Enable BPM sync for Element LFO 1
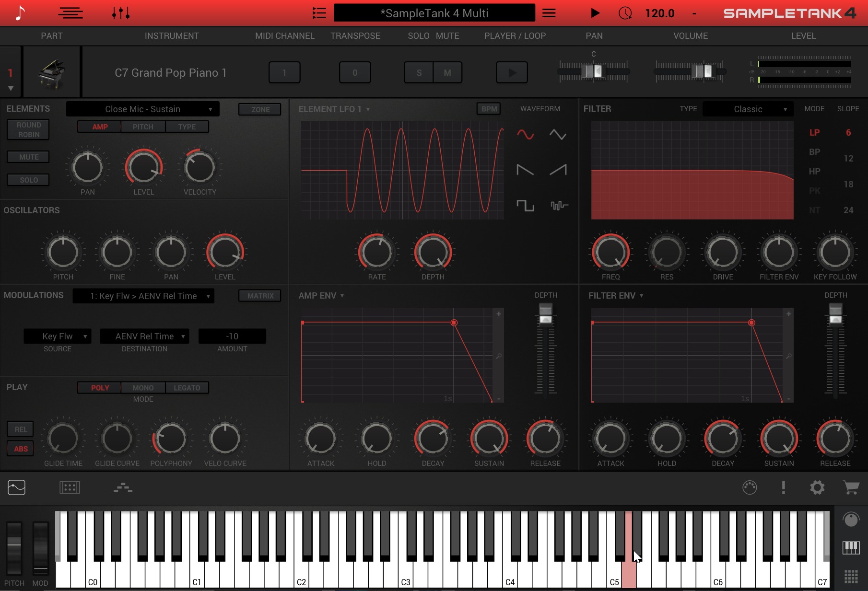This screenshot has width=868, height=591. (489, 109)
